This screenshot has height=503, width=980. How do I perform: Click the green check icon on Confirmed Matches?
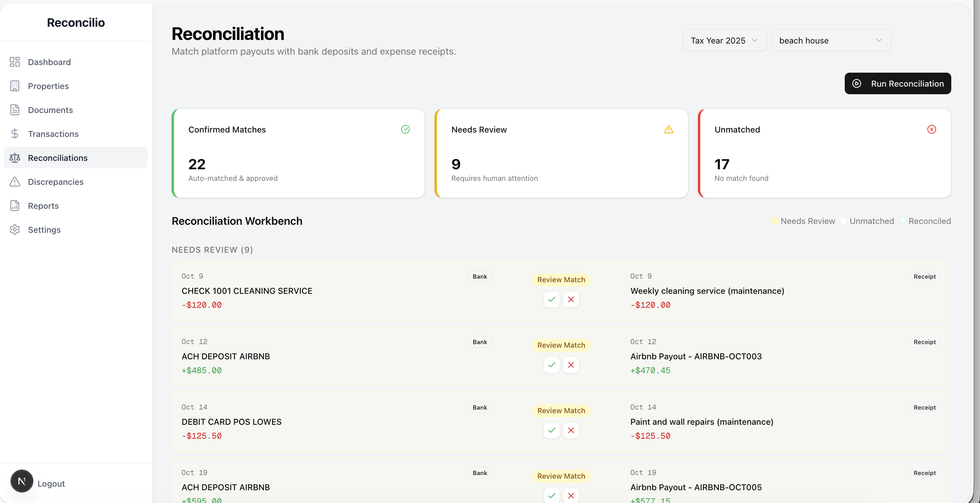(405, 129)
